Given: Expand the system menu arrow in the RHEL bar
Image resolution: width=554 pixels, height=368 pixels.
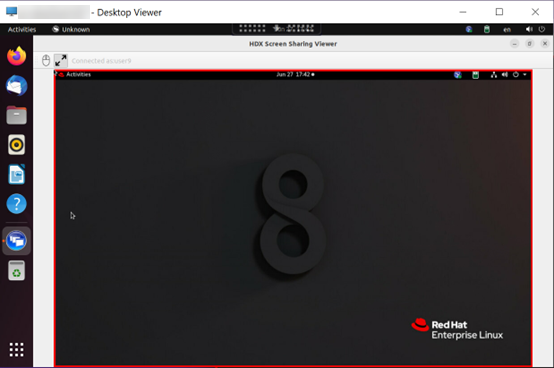Looking at the screenshot, I should coord(525,75).
